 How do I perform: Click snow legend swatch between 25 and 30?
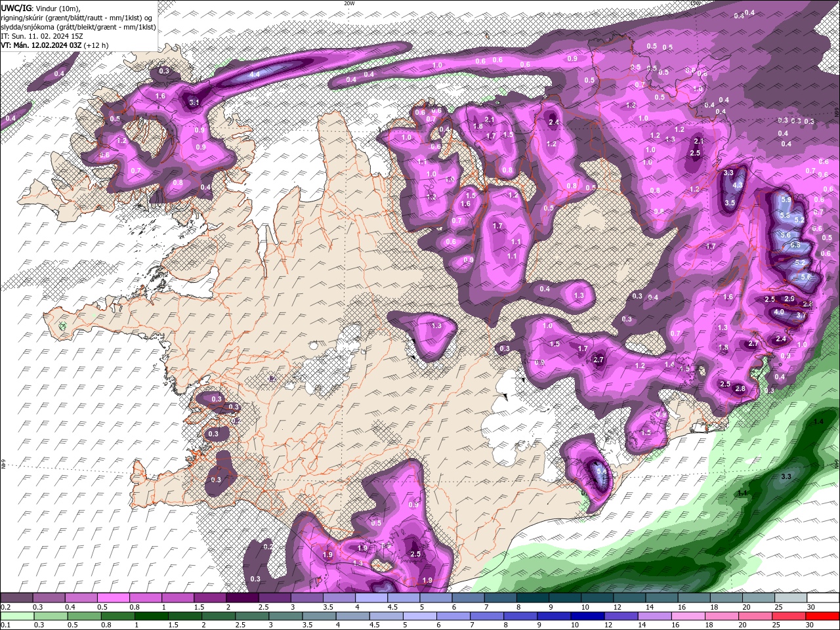tap(790, 598)
